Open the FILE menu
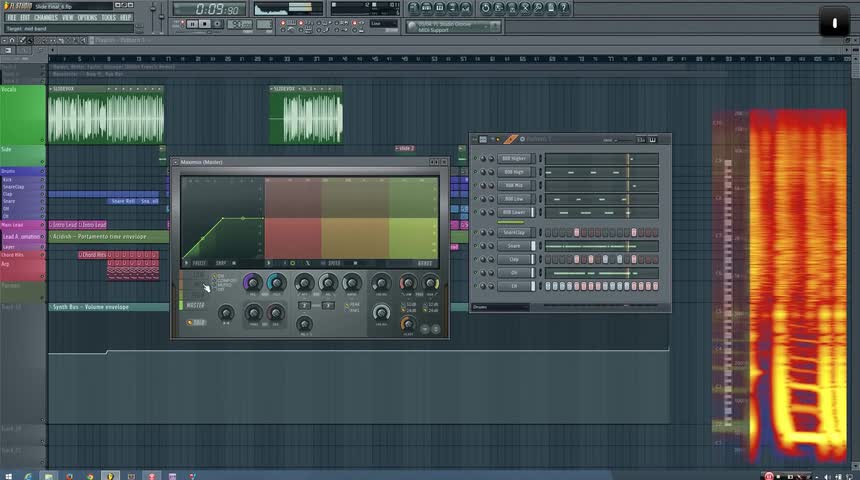This screenshot has height=480, width=860. [12, 17]
